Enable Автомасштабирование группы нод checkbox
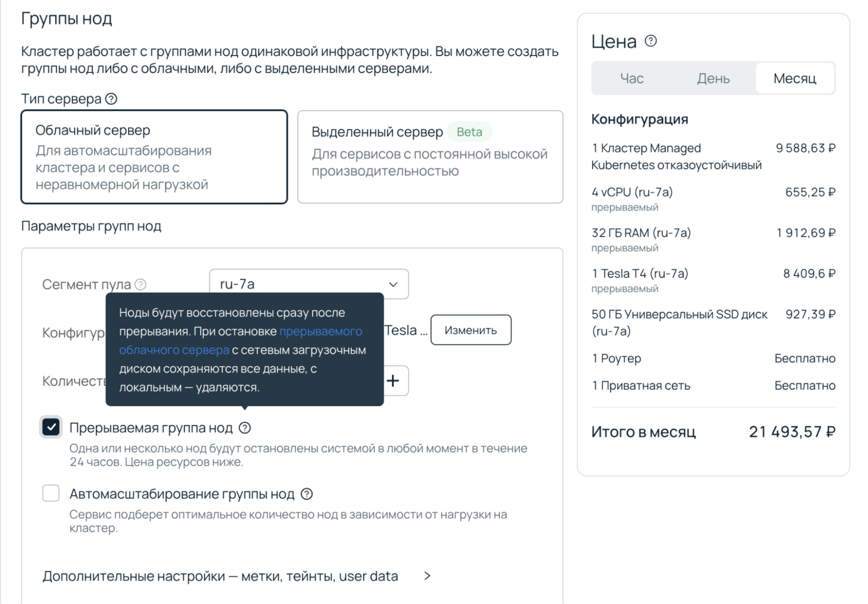 tap(51, 493)
